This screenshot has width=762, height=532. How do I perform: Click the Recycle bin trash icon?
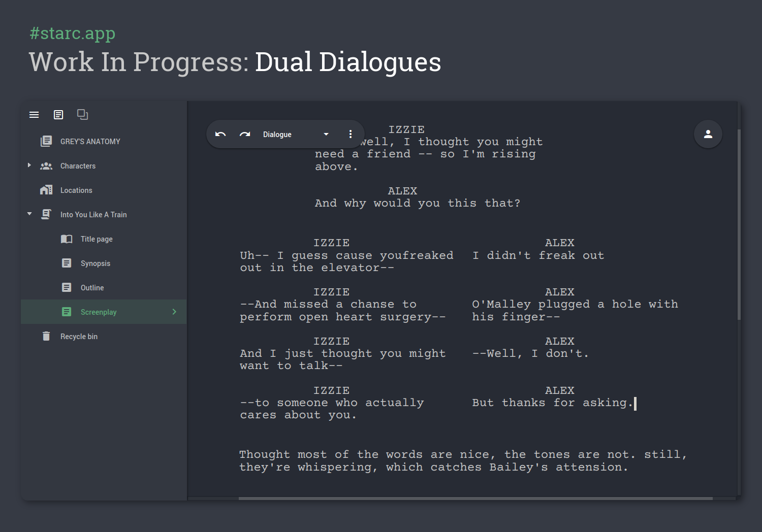coord(46,336)
